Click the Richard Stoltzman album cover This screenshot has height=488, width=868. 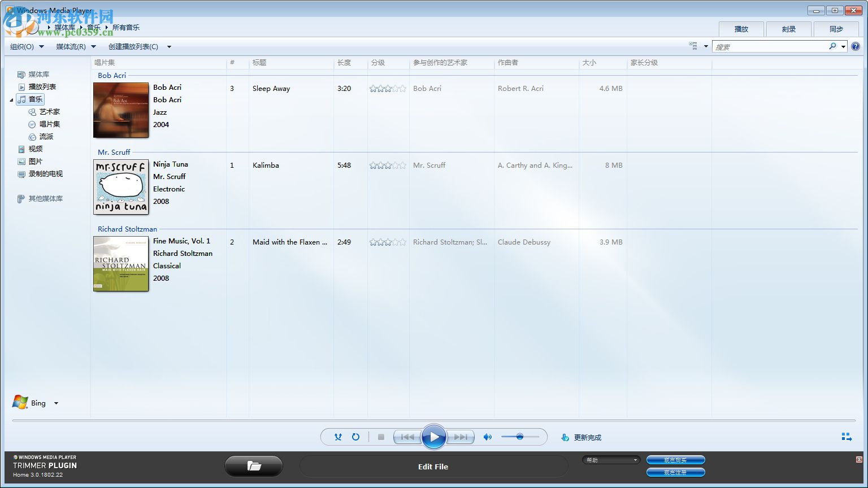pyautogui.click(x=121, y=264)
